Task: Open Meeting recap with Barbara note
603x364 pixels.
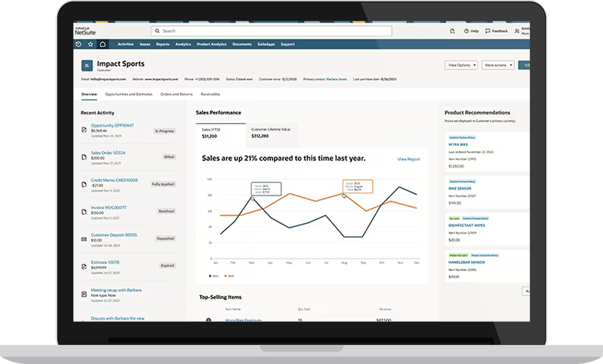Action: pos(116,290)
